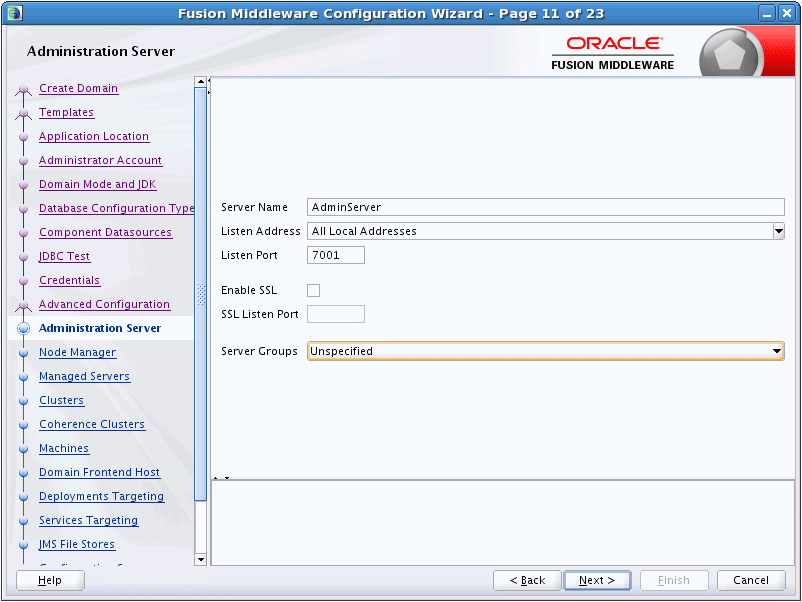Click the Domain Mode and JDK bullet
Screen dimensions: 802x602
23,185
